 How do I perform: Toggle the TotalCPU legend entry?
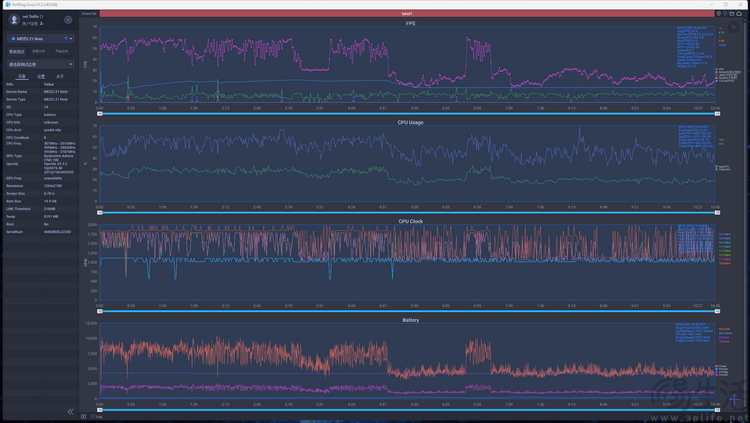(x=723, y=169)
